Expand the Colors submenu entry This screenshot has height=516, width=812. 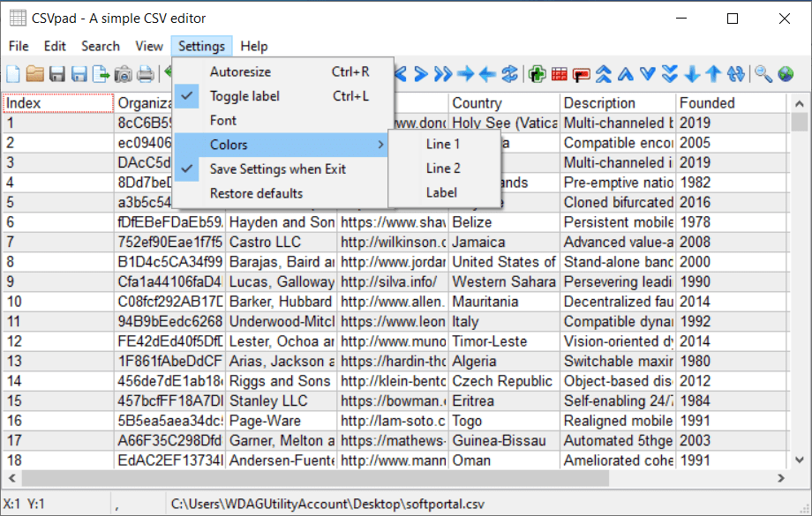pos(280,145)
